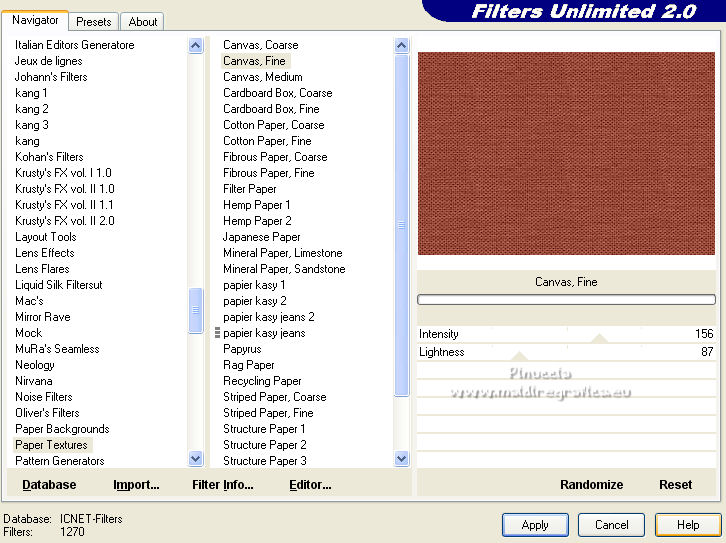Choose Mineral Paper, Limestone filter
This screenshot has width=726, height=543.
(282, 253)
